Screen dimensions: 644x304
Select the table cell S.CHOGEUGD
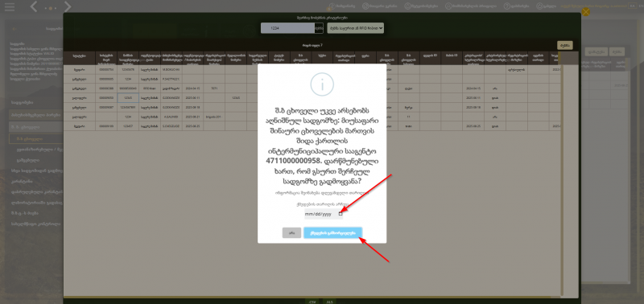tap(171, 126)
